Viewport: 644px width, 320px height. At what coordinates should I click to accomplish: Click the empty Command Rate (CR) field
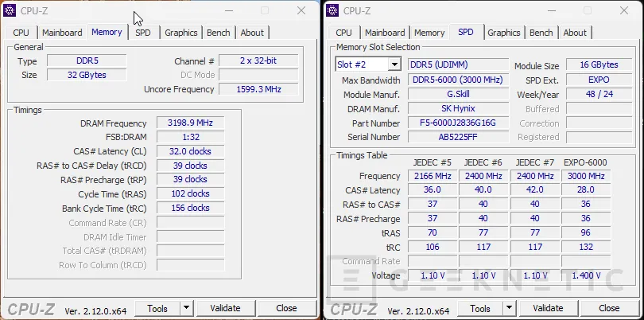click(x=191, y=223)
